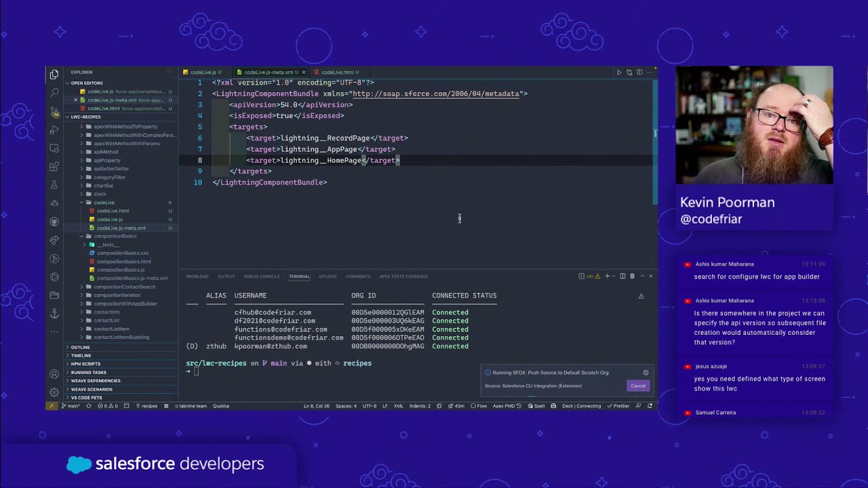This screenshot has height=488, width=868.
Task: Click the editor vertical scrollbar
Action: 655,142
